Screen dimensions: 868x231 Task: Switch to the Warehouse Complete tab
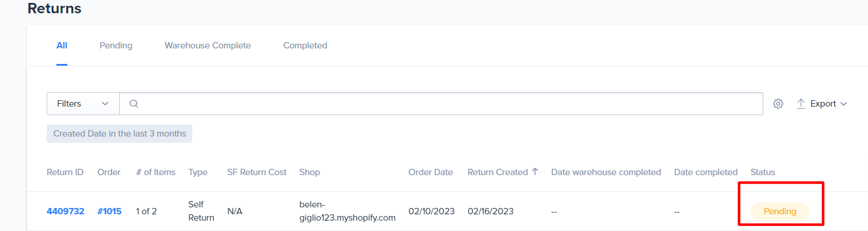coord(208,46)
